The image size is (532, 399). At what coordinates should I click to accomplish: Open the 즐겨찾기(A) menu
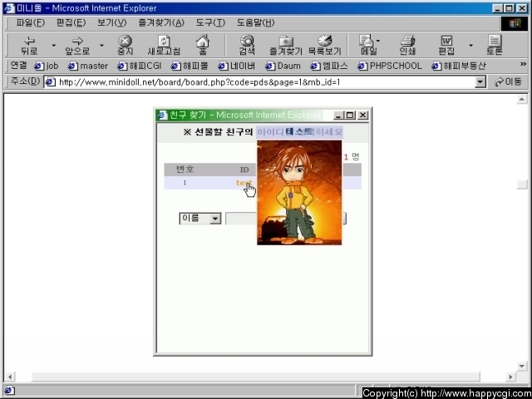pyautogui.click(x=161, y=22)
